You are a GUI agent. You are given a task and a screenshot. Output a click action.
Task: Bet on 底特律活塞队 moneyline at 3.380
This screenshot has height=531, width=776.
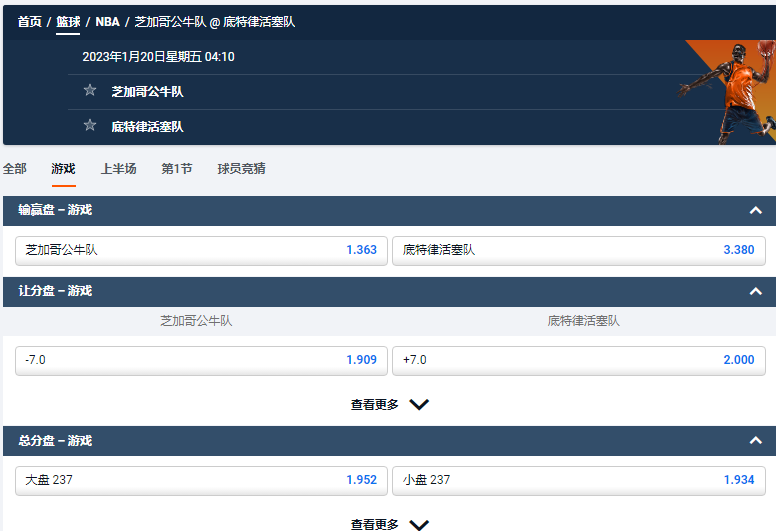click(578, 250)
